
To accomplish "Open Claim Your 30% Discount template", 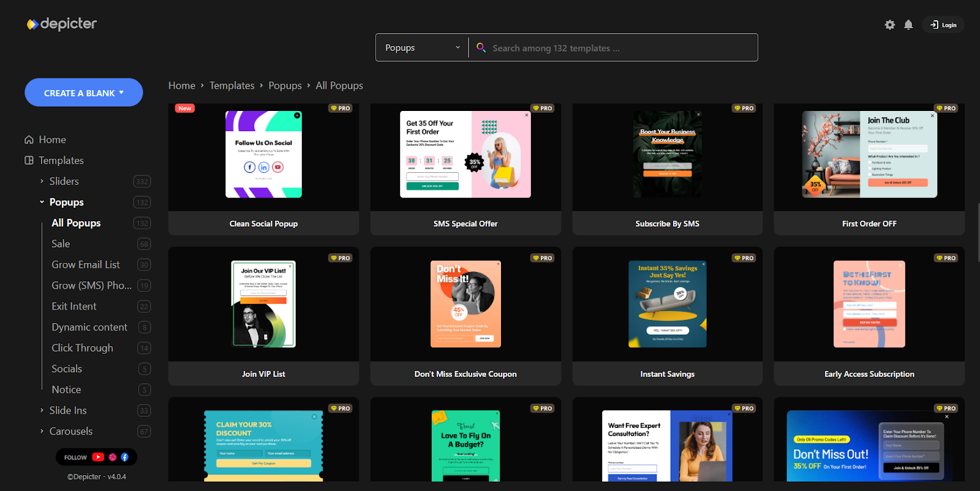I will coord(263,446).
